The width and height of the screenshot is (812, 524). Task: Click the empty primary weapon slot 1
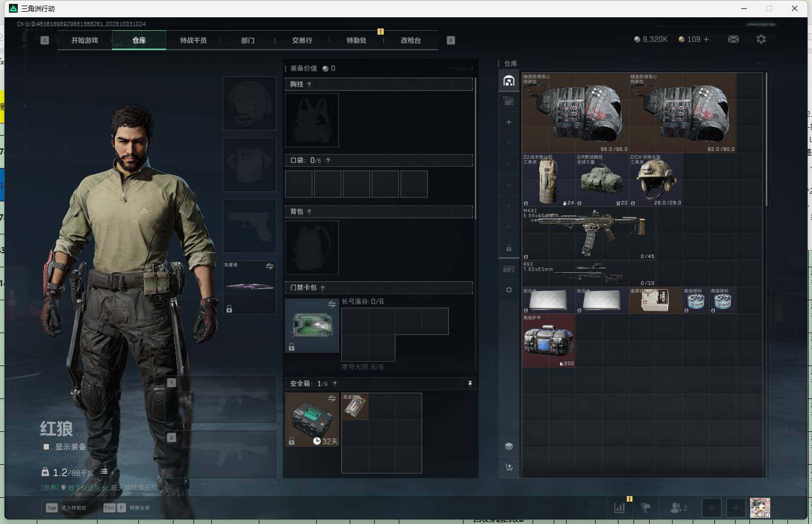tap(221, 398)
